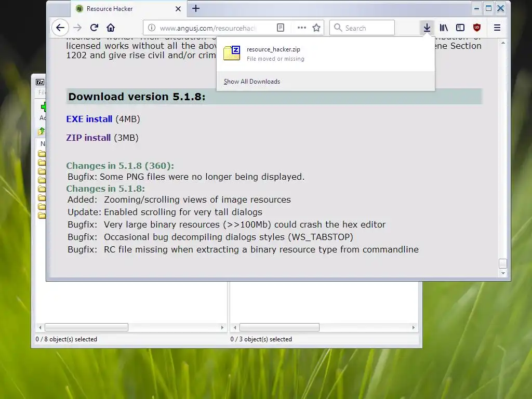The width and height of the screenshot is (532, 399).
Task: Click the 7-Zip up-folder arrow icon
Action: 42,131
